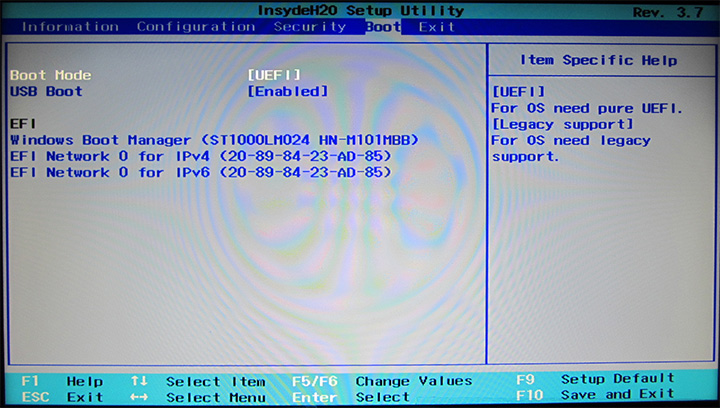This screenshot has width=720, height=408.
Task: Click the F1 Help key hint
Action: (x=62, y=381)
